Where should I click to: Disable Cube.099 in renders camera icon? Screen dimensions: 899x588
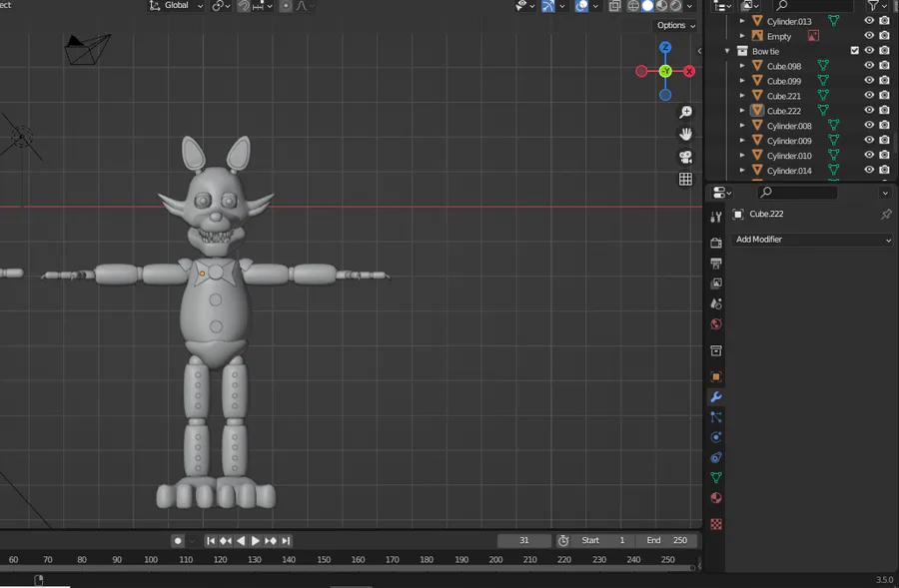tap(884, 80)
